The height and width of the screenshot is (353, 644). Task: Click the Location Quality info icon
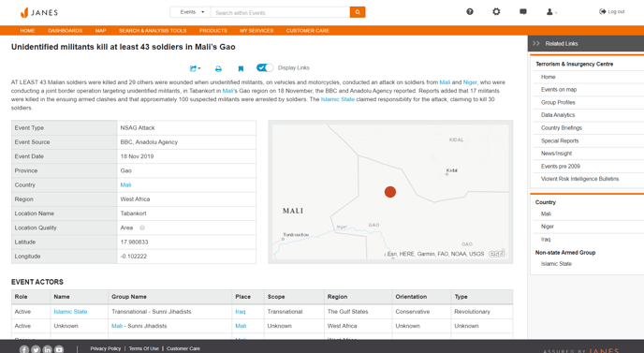(142, 228)
